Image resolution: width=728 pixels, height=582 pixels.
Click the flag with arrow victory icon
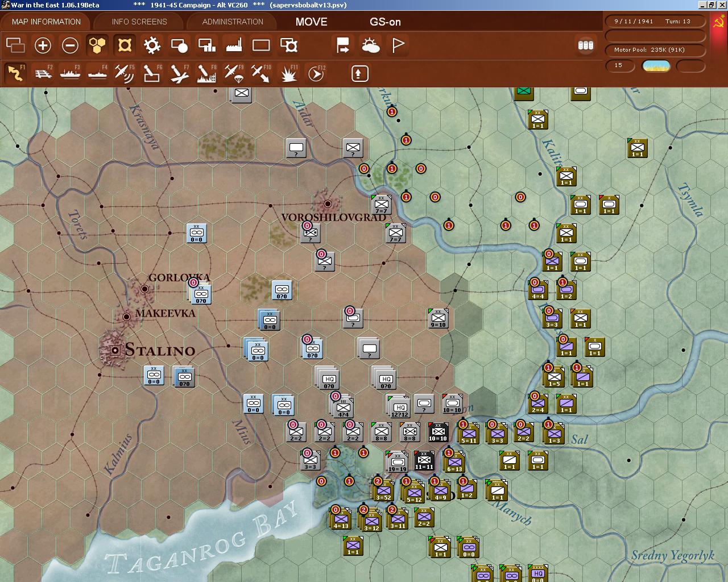pos(343,45)
